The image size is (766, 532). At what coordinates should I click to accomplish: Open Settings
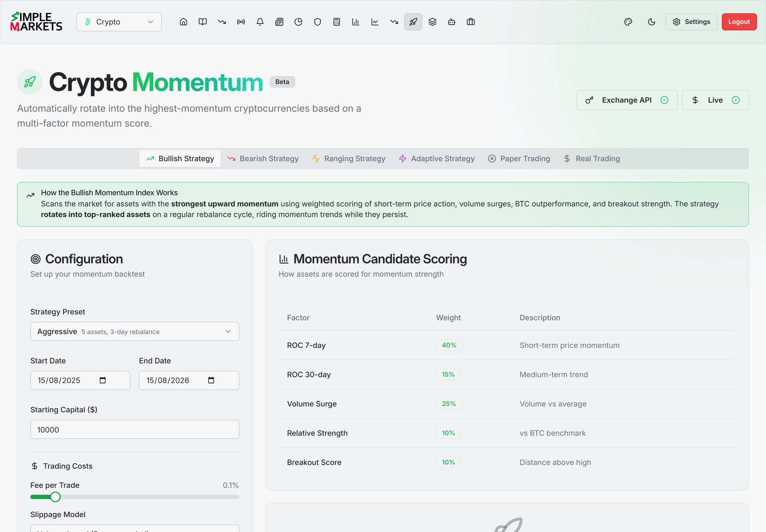(692, 22)
